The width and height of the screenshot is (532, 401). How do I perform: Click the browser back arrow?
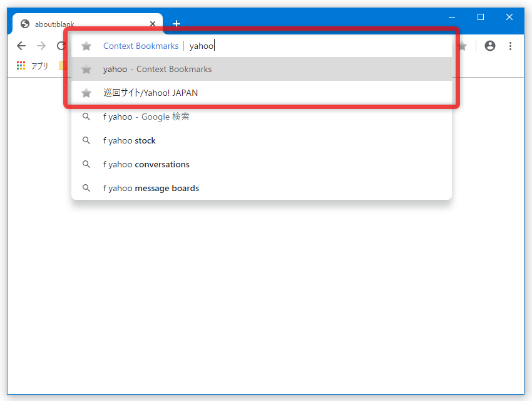point(21,46)
